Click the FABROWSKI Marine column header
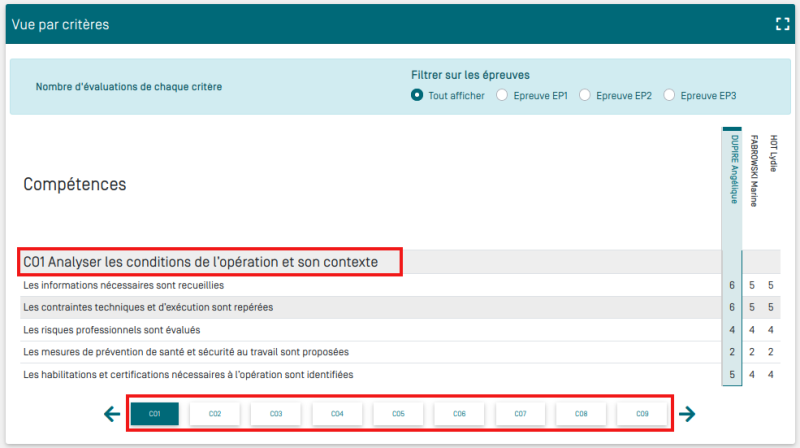This screenshot has height=448, width=800. click(754, 170)
